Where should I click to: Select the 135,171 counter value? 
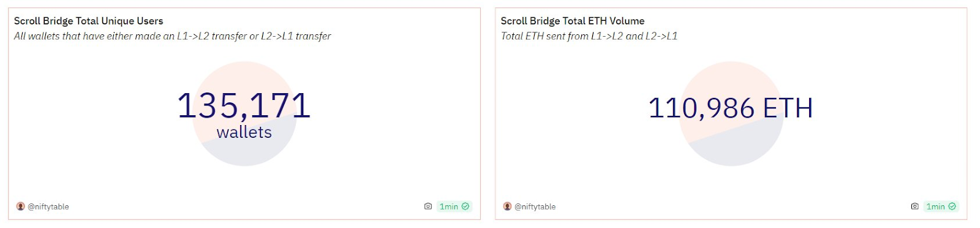click(244, 105)
